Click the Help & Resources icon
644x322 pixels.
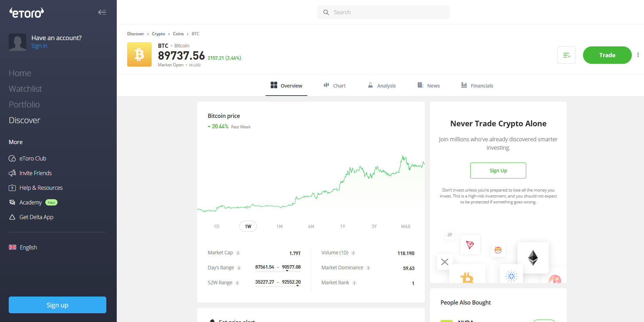point(12,188)
